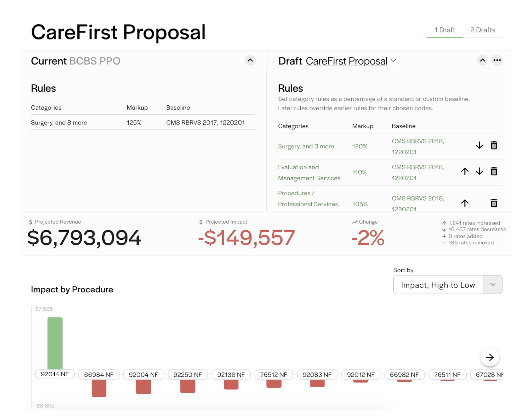Click the CareFirst Proposal page title

tap(118, 32)
